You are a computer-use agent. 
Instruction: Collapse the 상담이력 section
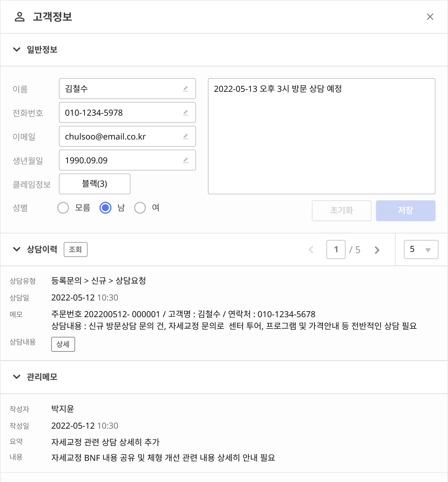pyautogui.click(x=17, y=249)
